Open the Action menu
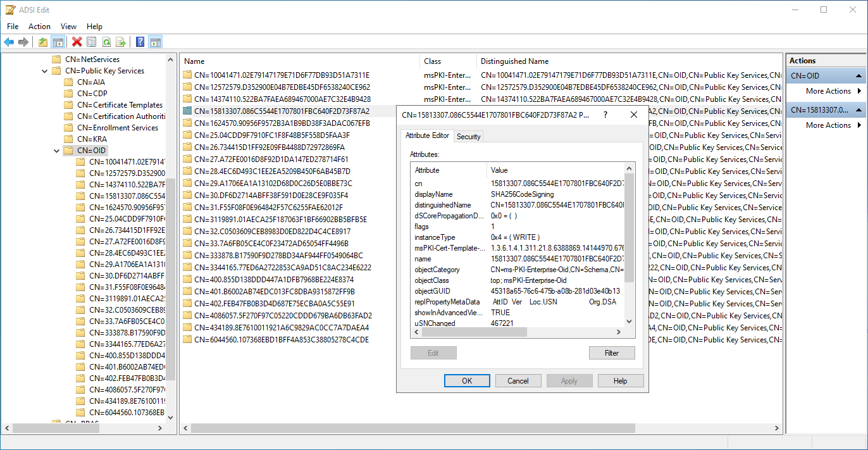Viewport: 868px width, 450px height. point(39,27)
